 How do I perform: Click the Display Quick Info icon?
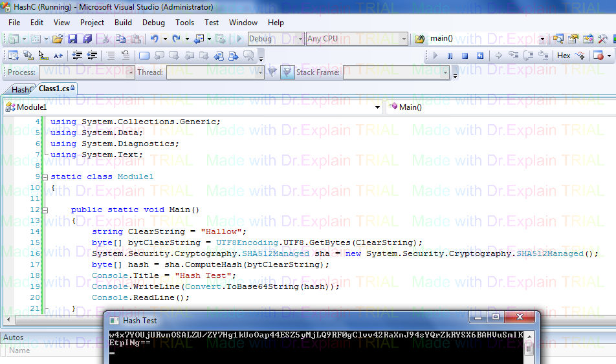pos(43,56)
